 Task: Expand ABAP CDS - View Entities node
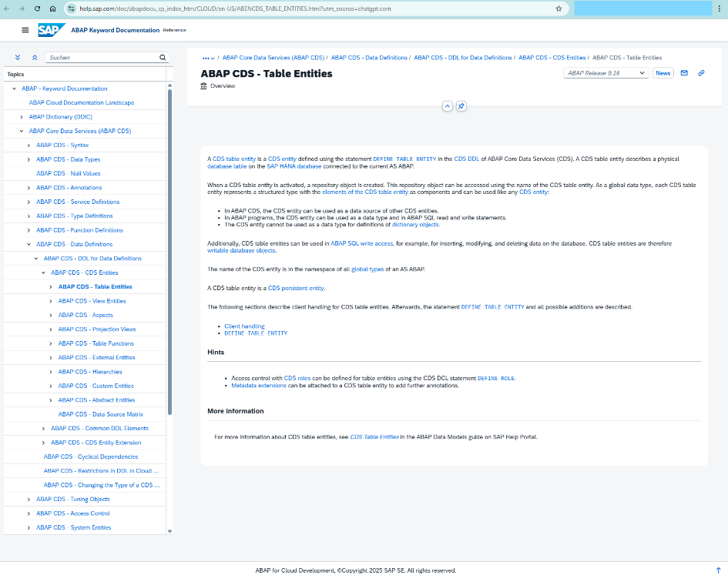tap(51, 301)
